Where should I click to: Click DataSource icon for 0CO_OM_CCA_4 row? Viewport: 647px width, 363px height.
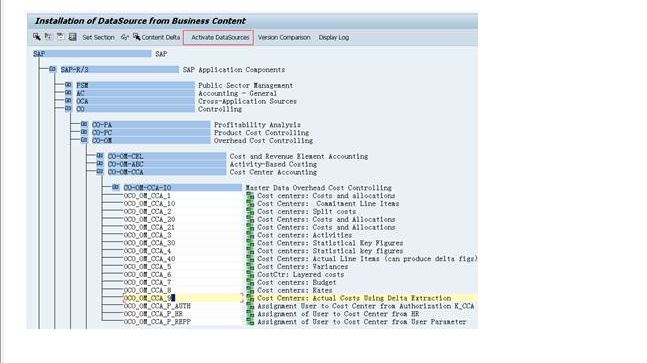250,251
